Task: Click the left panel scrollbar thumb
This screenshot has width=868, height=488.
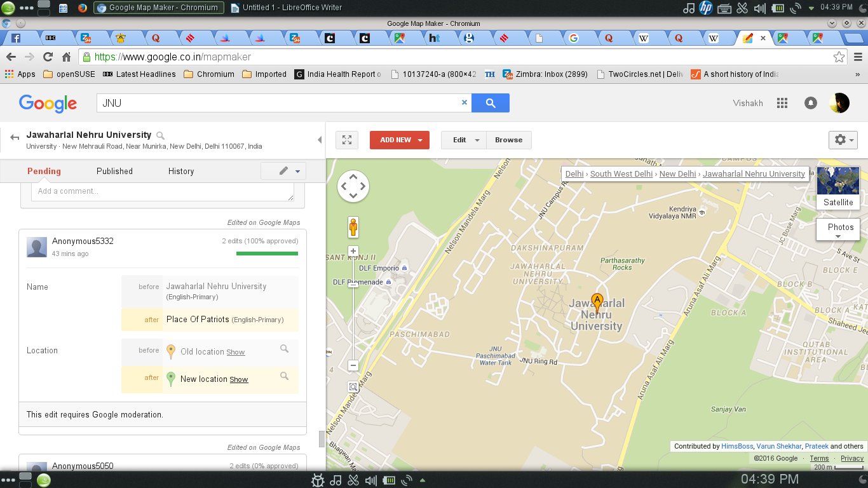Action: point(322,439)
